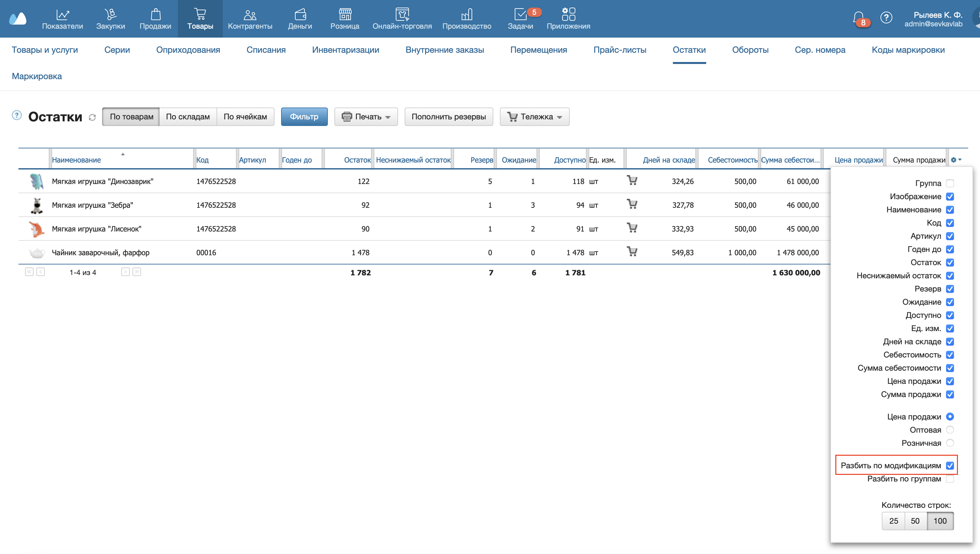This screenshot has height=554, width=980.
Task: Open the Приложения apps icon
Action: 568,15
